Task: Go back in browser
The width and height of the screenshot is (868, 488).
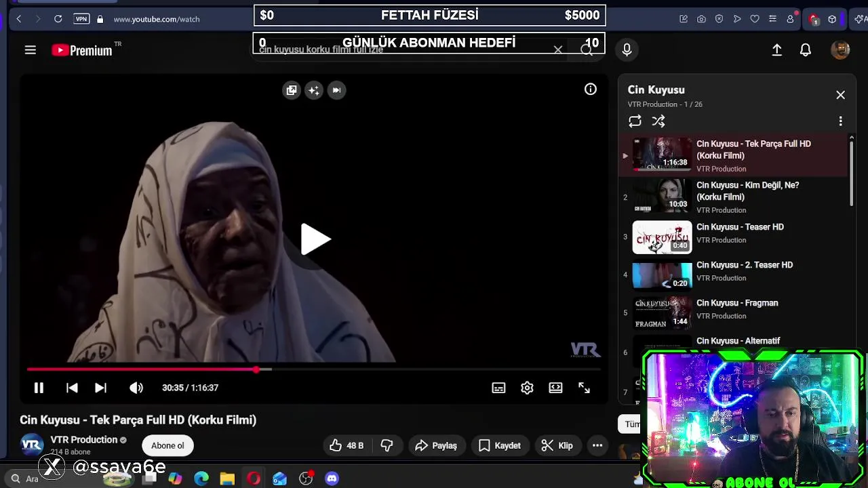Action: 18,19
